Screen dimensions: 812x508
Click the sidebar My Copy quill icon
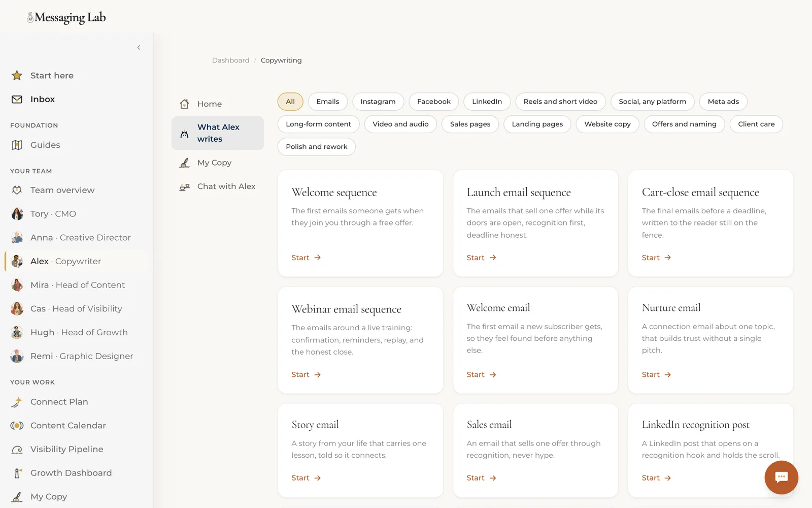pos(17,497)
